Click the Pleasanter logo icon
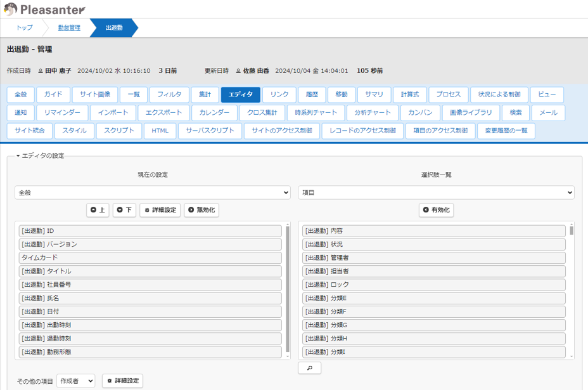The image size is (588, 392). click(x=11, y=9)
